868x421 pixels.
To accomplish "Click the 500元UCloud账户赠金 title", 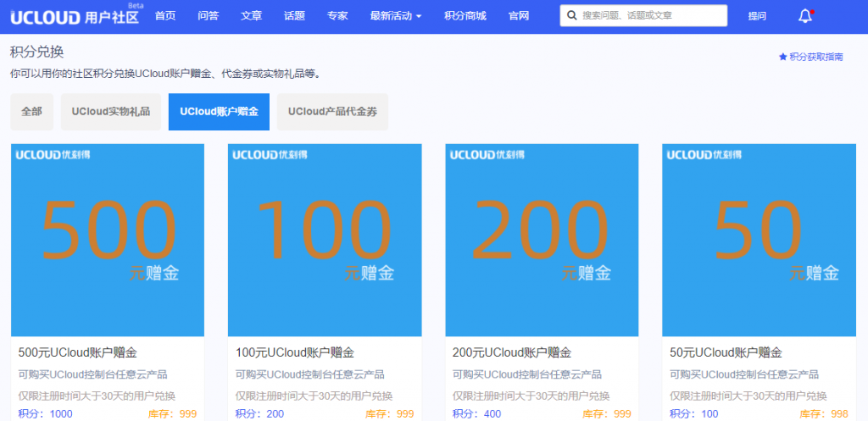I will click(x=77, y=352).
